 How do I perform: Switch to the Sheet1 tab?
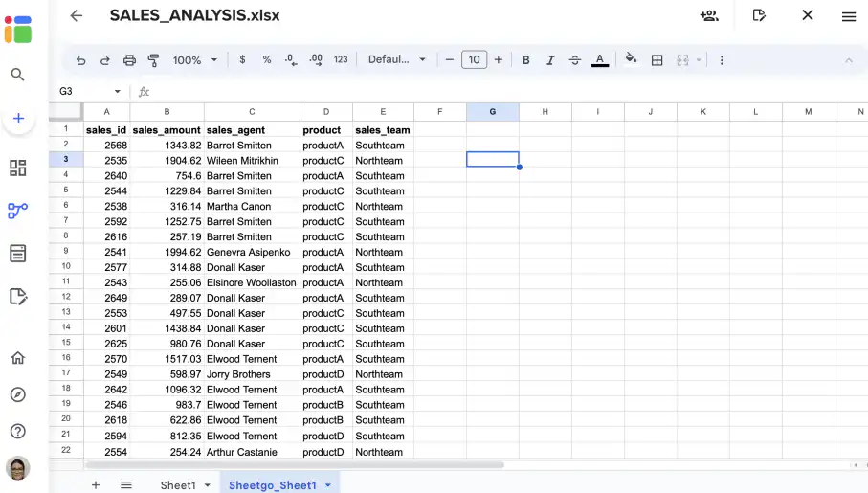tap(178, 485)
